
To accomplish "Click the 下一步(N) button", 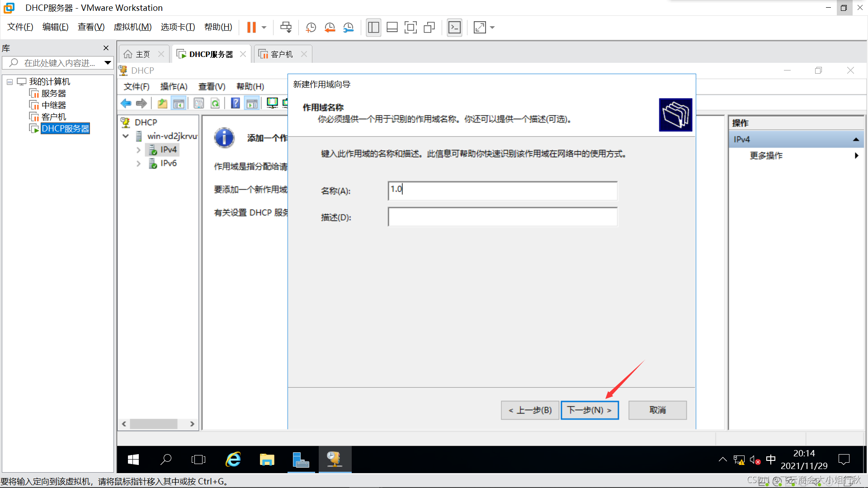I will [x=590, y=410].
